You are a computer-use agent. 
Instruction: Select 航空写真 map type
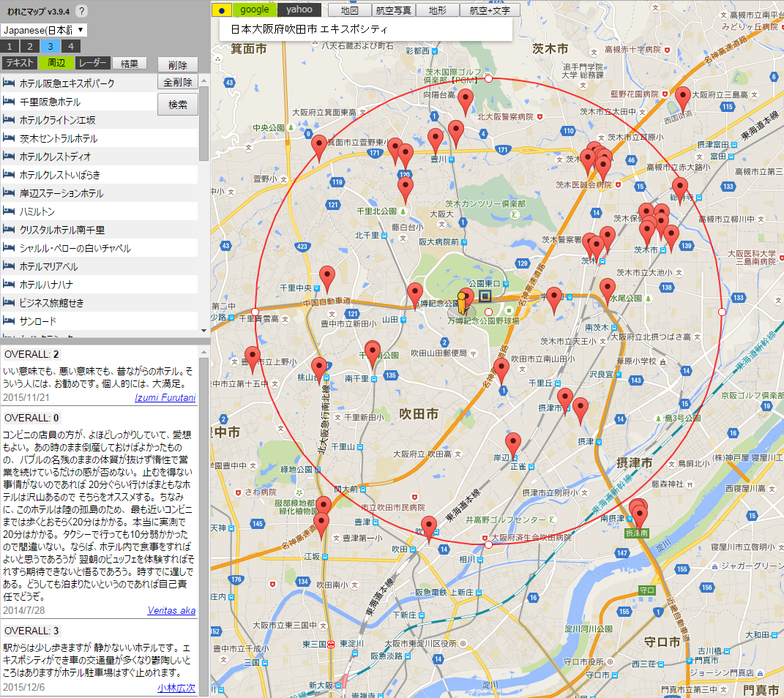click(394, 10)
